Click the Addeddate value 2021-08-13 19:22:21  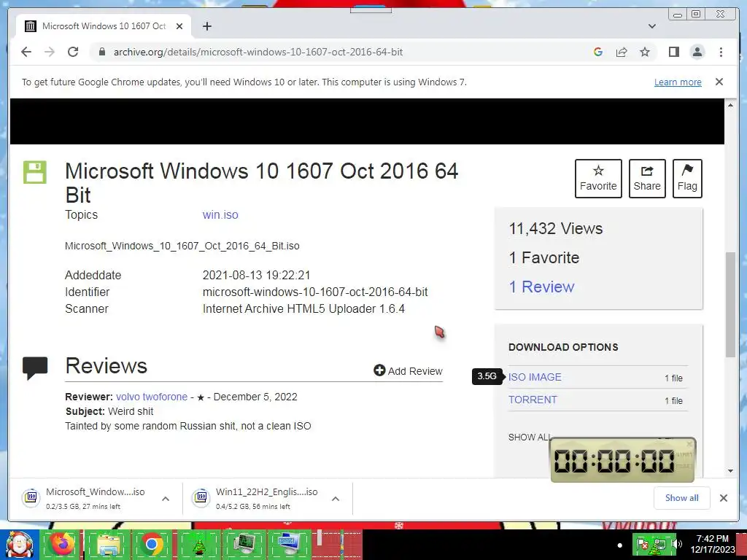[256, 275]
